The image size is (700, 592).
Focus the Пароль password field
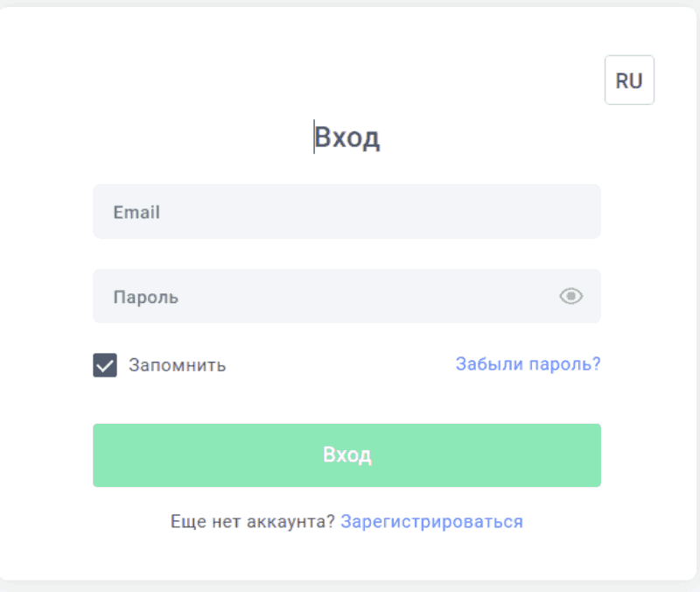pos(324,297)
